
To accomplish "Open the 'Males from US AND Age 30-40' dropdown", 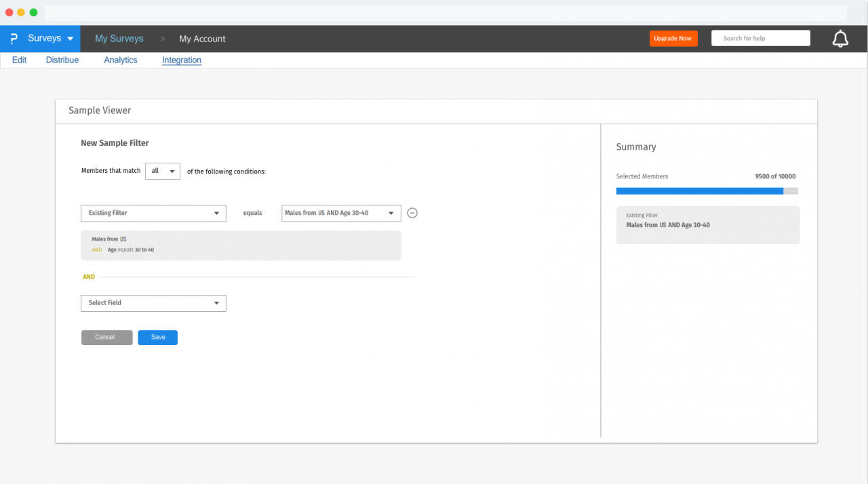I will click(x=341, y=213).
